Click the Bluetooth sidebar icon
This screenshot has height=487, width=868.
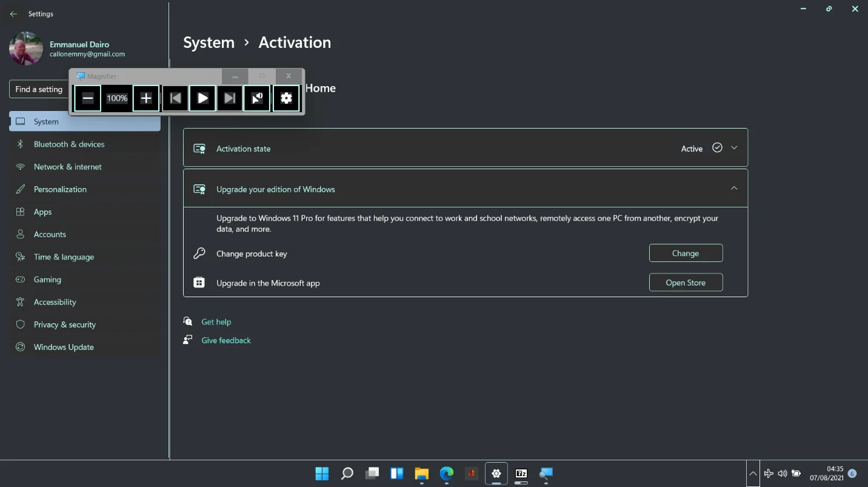pyautogui.click(x=20, y=144)
